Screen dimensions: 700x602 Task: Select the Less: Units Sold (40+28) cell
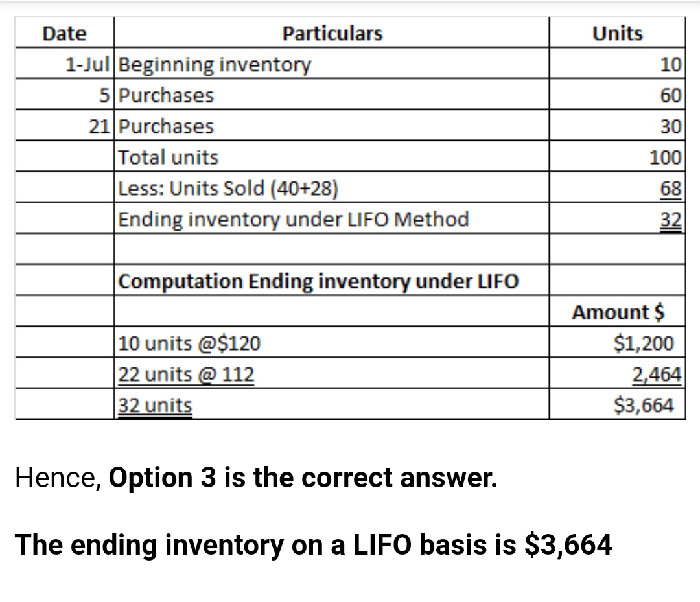tap(229, 189)
